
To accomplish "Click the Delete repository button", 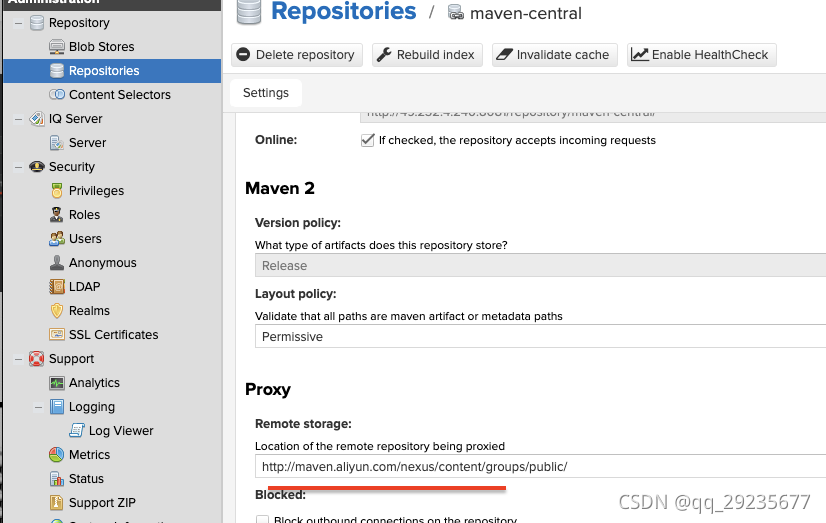I will (297, 55).
